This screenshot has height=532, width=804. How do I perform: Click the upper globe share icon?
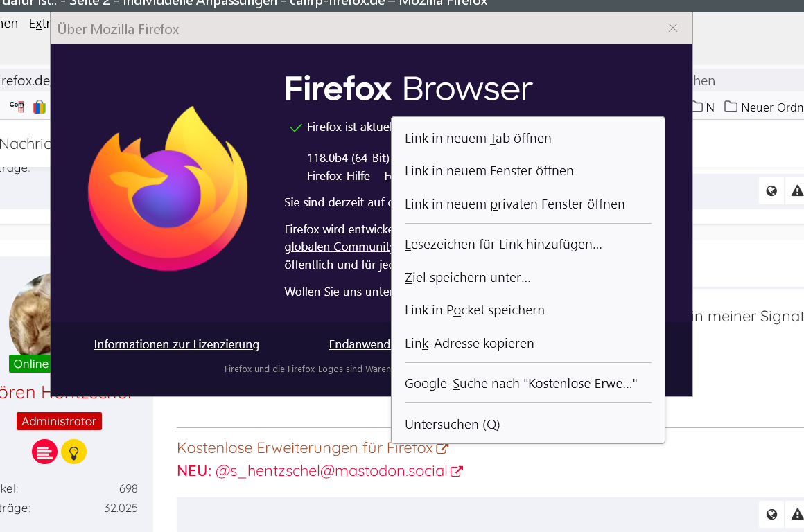tap(771, 191)
